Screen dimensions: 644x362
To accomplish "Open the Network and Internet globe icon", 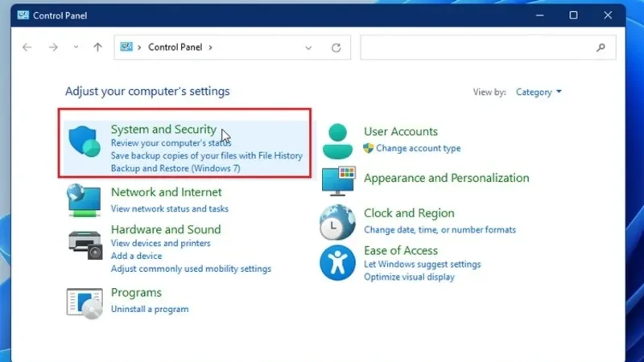I will [x=84, y=200].
